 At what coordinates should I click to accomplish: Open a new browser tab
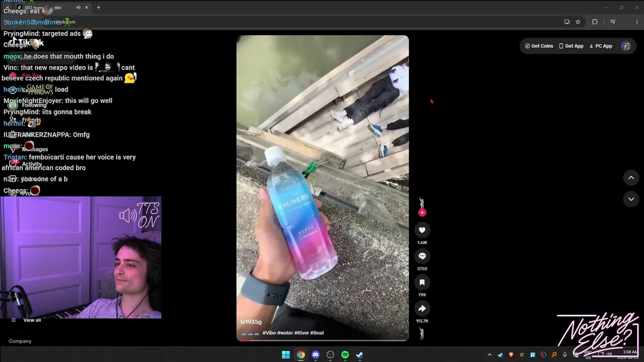click(x=99, y=8)
